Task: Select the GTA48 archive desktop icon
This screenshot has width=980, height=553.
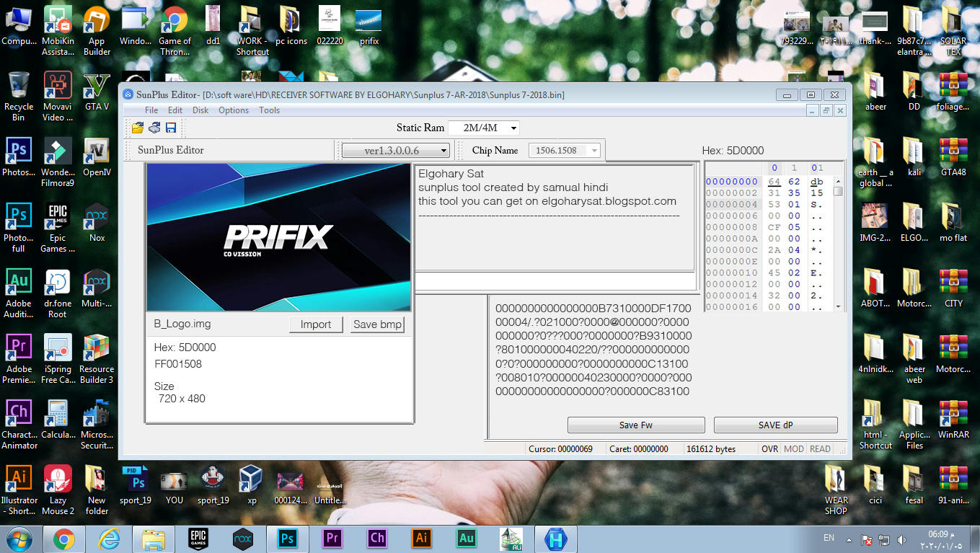Action: [x=953, y=156]
